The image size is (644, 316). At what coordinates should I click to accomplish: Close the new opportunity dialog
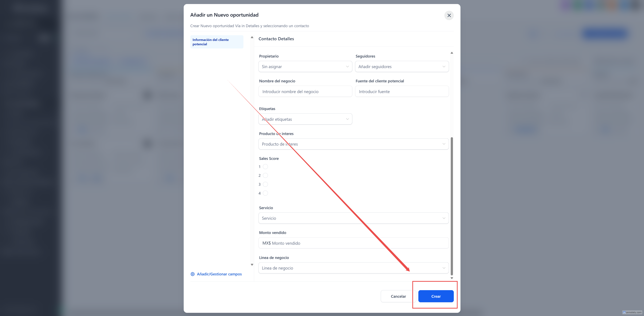449,15
